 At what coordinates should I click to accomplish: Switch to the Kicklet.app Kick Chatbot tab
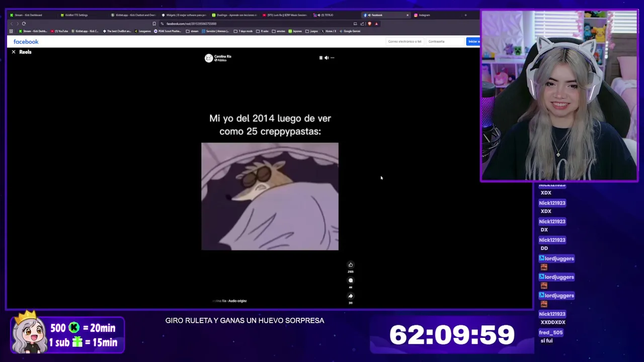pos(133,15)
